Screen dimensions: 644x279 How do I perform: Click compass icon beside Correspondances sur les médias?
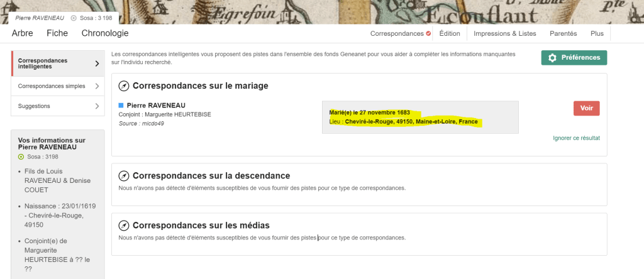pos(124,226)
